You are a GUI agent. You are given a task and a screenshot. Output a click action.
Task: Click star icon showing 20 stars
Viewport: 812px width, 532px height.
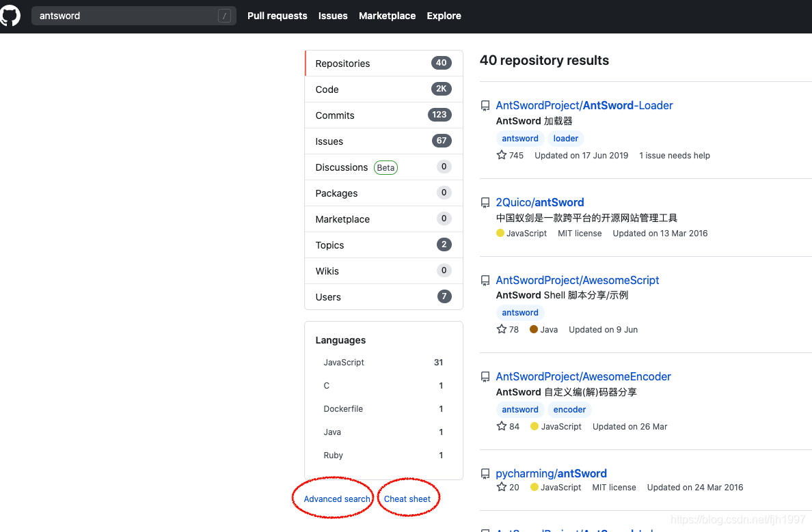[501, 487]
